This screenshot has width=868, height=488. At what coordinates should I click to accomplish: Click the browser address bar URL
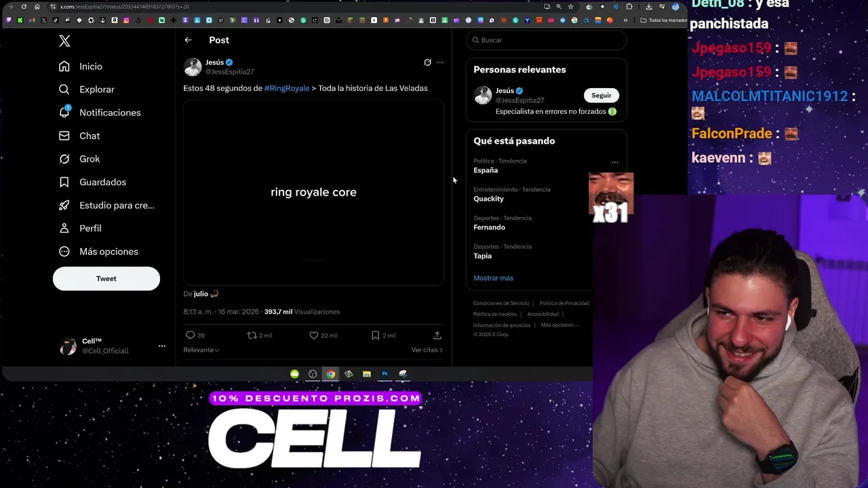[125, 7]
